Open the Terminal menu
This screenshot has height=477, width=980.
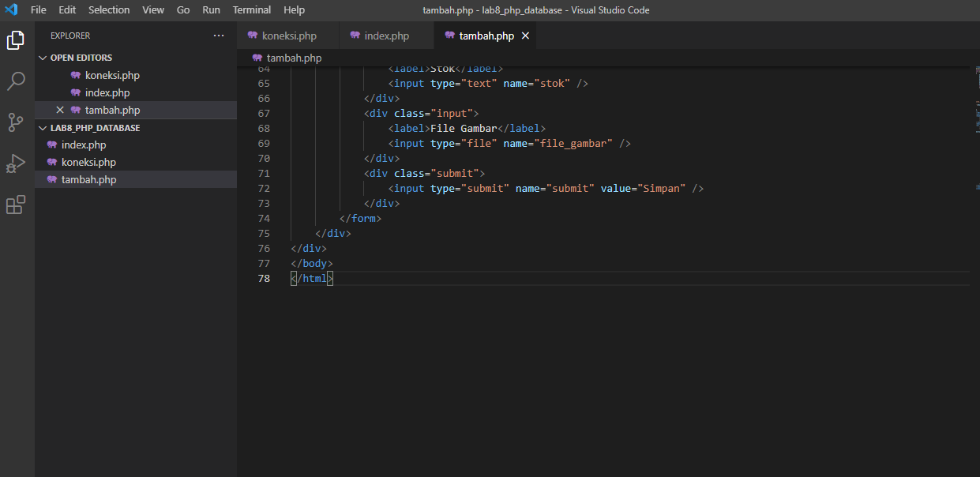[x=251, y=9]
